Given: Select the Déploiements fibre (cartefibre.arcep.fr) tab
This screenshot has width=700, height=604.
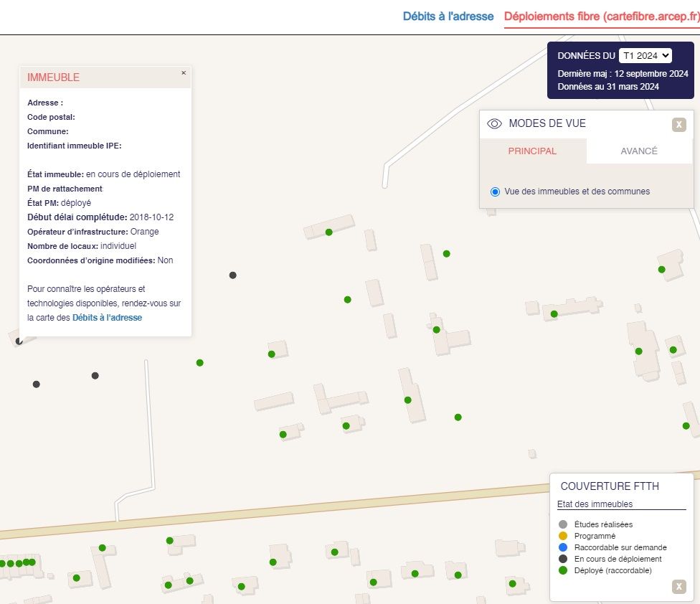Looking at the screenshot, I should coord(601,16).
